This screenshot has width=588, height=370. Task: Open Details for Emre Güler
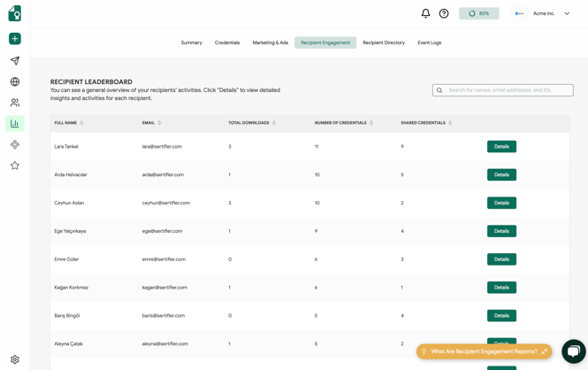click(x=501, y=259)
